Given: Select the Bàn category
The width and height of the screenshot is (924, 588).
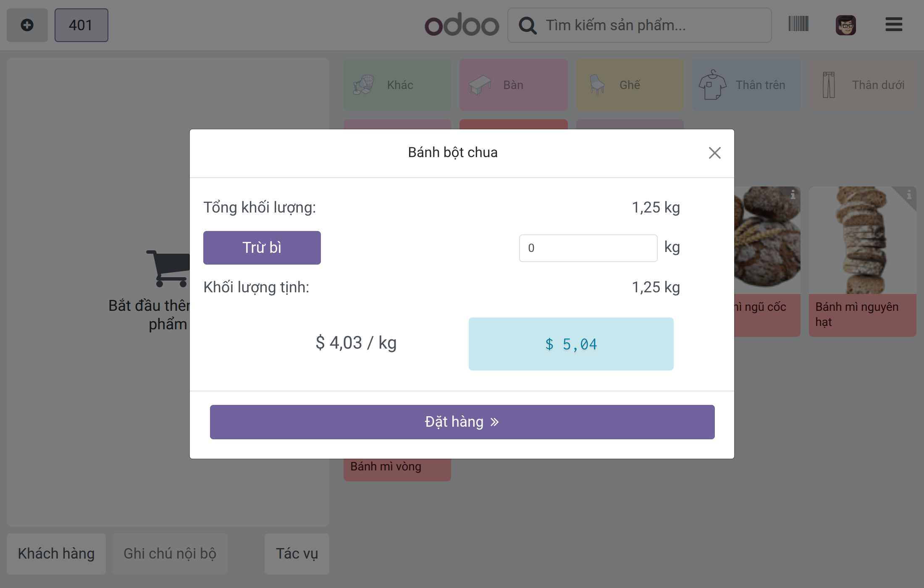Looking at the screenshot, I should [x=513, y=85].
